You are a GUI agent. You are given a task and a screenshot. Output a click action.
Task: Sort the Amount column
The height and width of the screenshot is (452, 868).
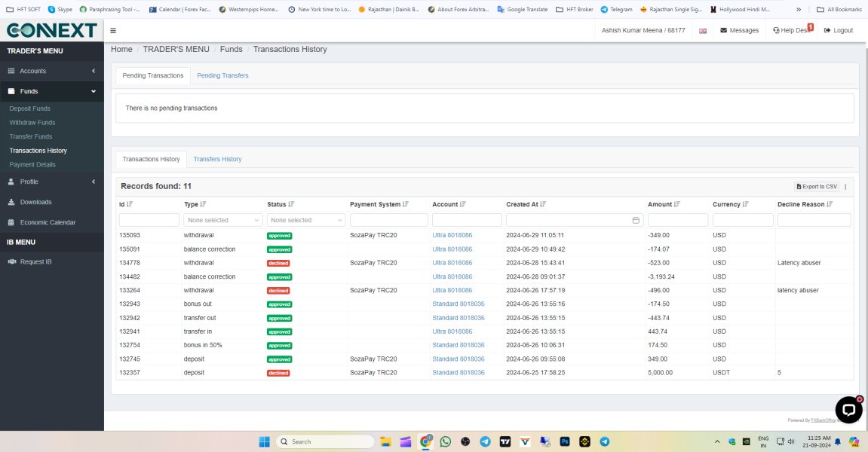677,204
